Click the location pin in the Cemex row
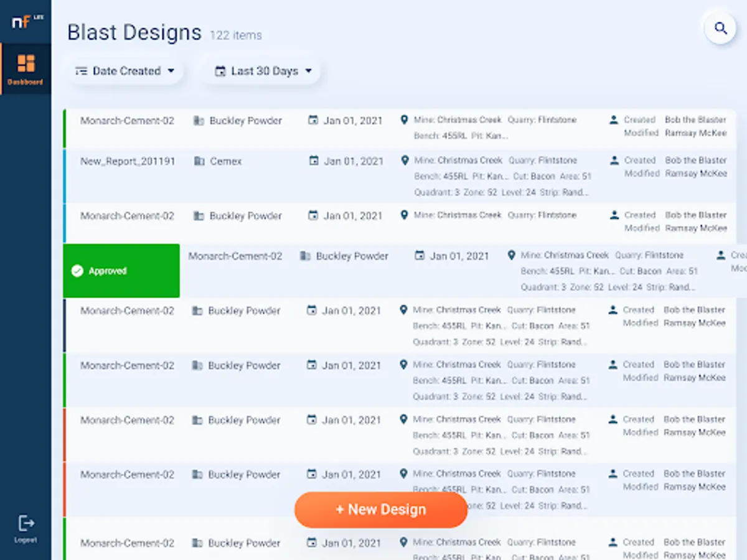 [405, 160]
